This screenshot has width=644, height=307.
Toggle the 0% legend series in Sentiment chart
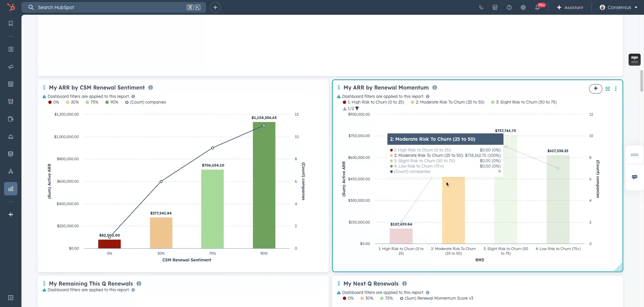pyautogui.click(x=54, y=102)
